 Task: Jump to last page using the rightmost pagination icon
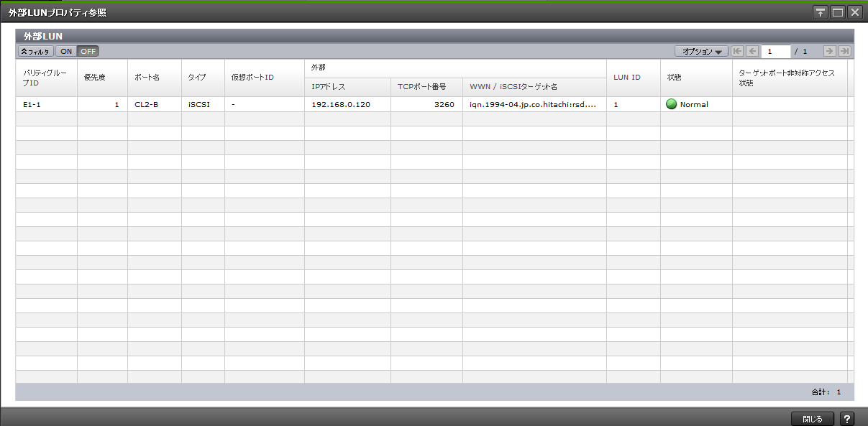[x=845, y=51]
